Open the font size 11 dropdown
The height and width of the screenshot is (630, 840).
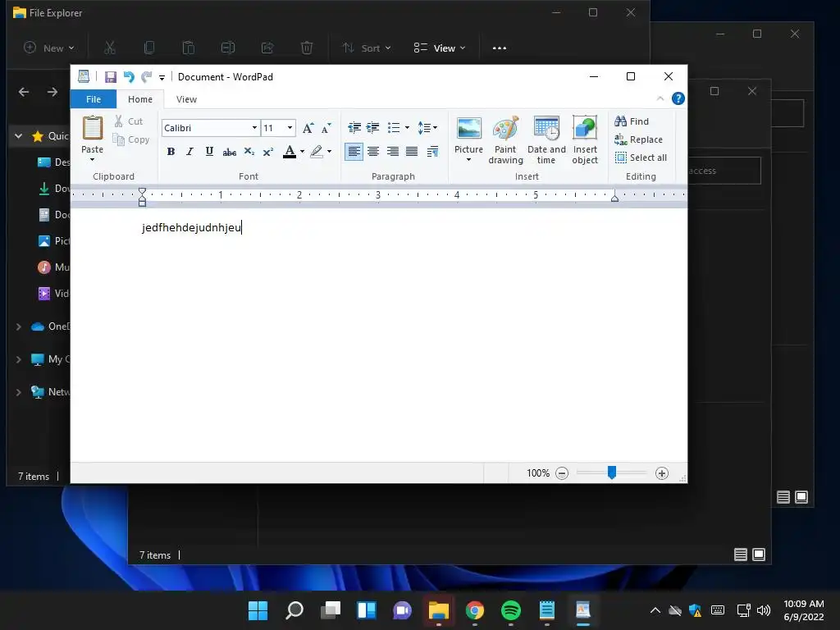click(290, 127)
